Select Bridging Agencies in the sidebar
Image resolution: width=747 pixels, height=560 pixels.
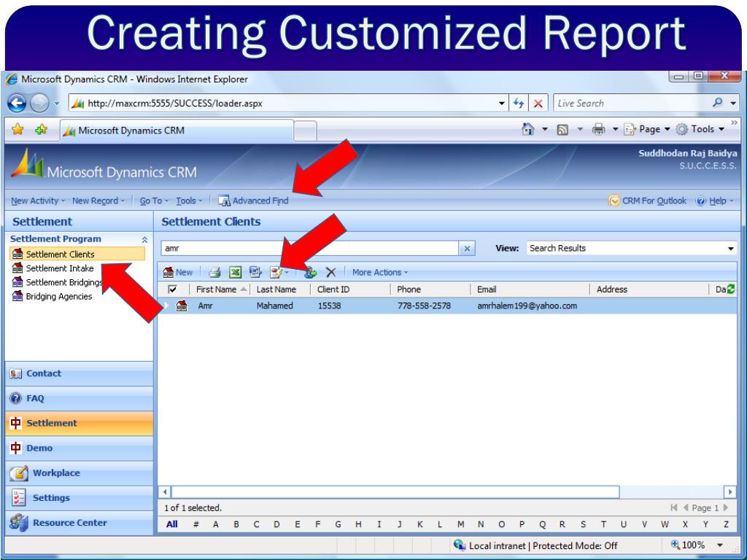[52, 296]
